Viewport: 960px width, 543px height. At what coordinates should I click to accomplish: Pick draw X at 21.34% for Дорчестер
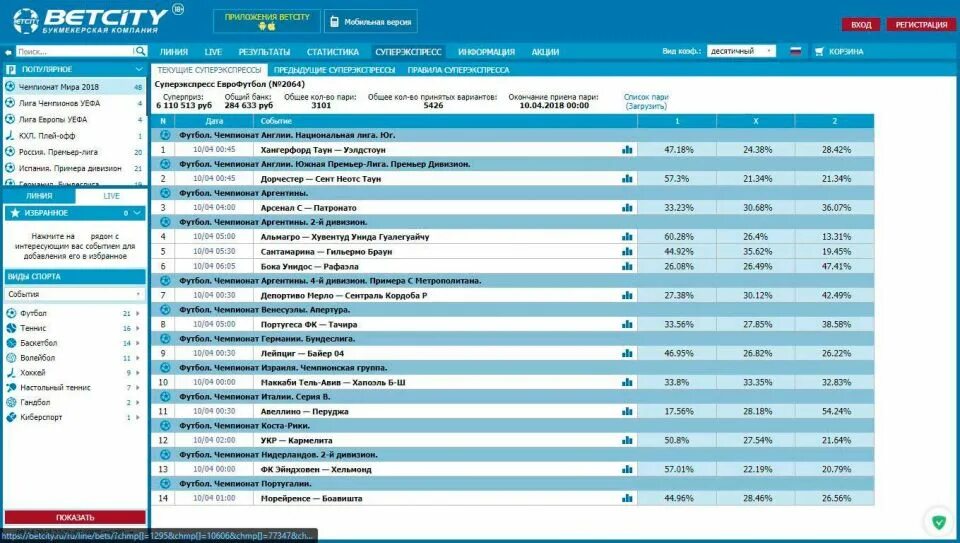point(756,179)
